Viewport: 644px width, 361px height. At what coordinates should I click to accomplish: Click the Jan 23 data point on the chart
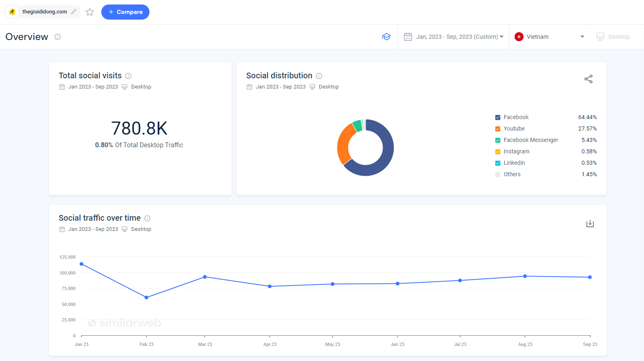82,264
